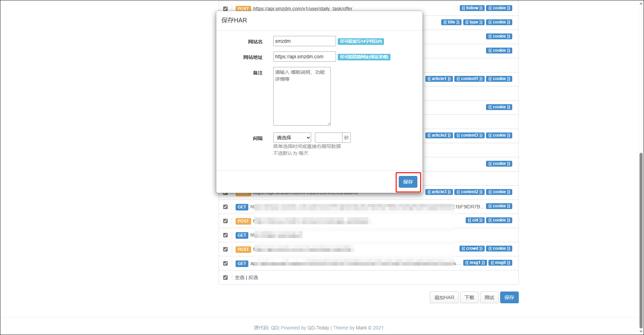Uncheck the checkbox for the crowd POST request
The height and width of the screenshot is (335, 644).
click(x=225, y=249)
